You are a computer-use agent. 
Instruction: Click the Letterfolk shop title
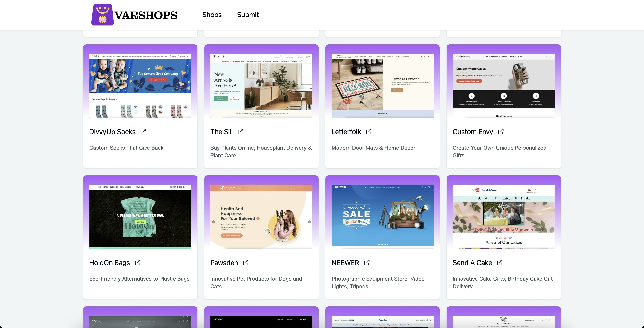tap(346, 132)
